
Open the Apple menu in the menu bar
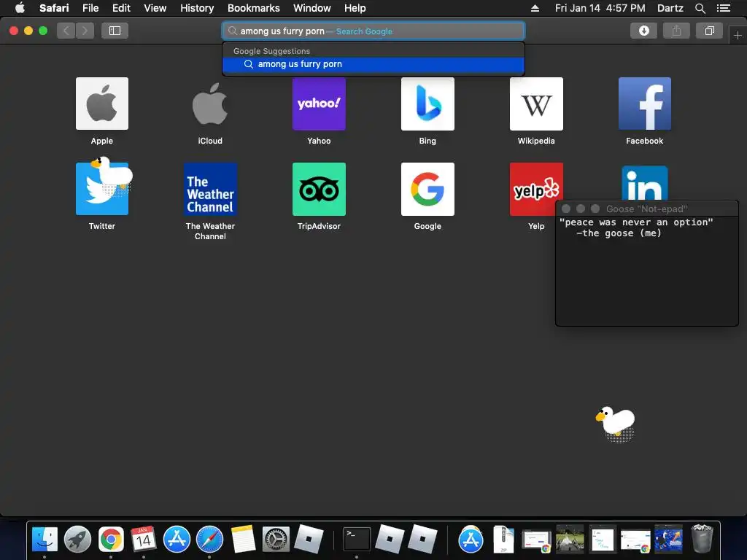point(20,8)
